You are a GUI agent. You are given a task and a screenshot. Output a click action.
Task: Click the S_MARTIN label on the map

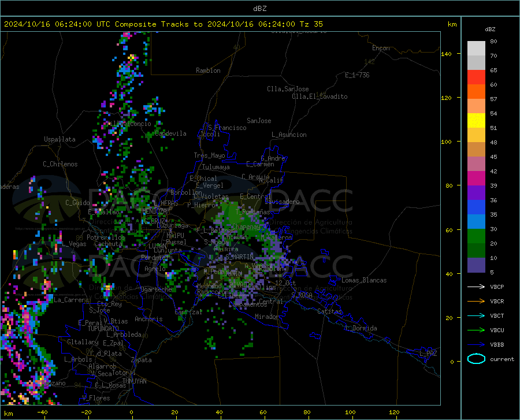tap(239, 257)
